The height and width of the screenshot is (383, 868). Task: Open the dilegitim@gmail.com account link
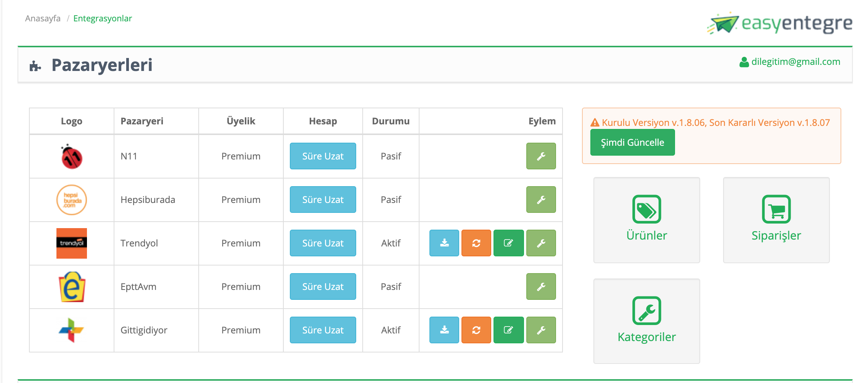pos(796,62)
